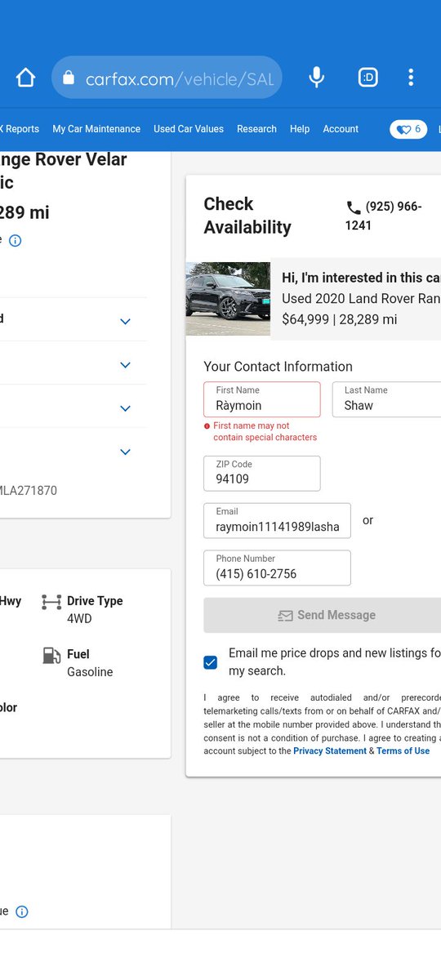Viewport: 441px width, 980px height.
Task: Click the Gasoline fuel value
Action: (90, 672)
